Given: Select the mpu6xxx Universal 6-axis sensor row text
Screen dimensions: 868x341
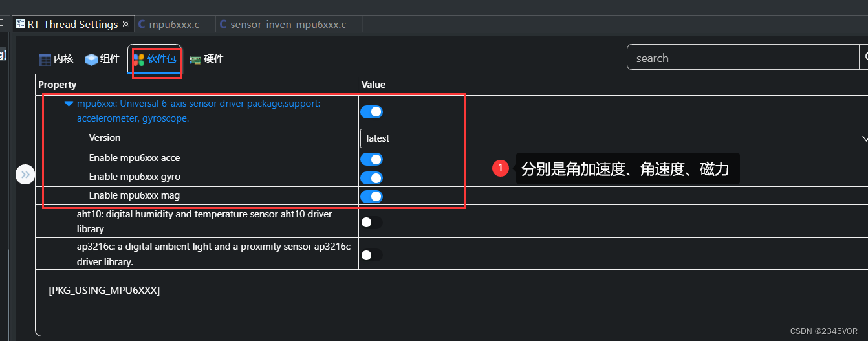Looking at the screenshot, I should pos(198,111).
